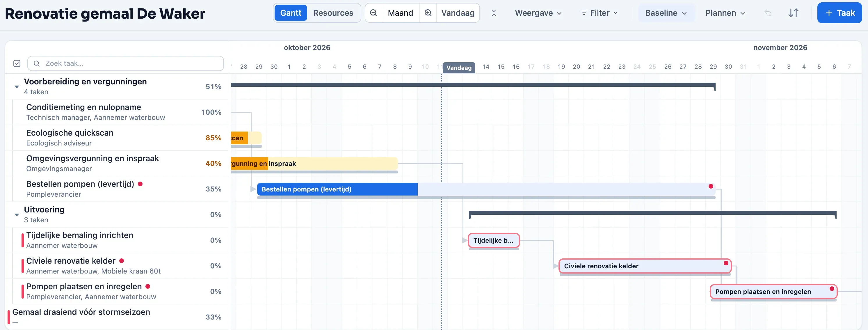Focus the Zoek taak search field
The height and width of the screenshot is (330, 868).
pyautogui.click(x=125, y=63)
